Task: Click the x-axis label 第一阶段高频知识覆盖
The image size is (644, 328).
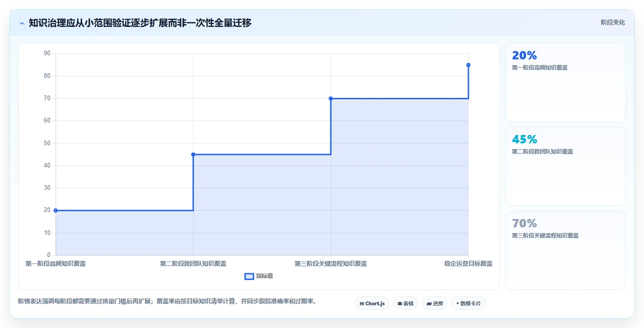Action: [56, 264]
